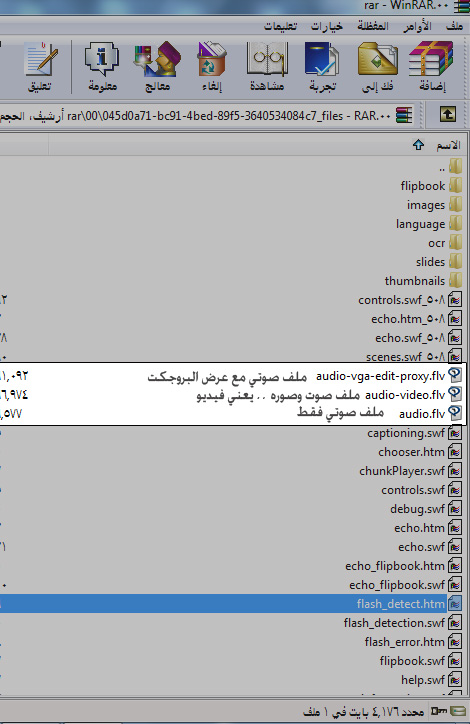470x724 pixels.
Task: Click the Info (معلومة) toolbar icon
Action: tap(102, 59)
